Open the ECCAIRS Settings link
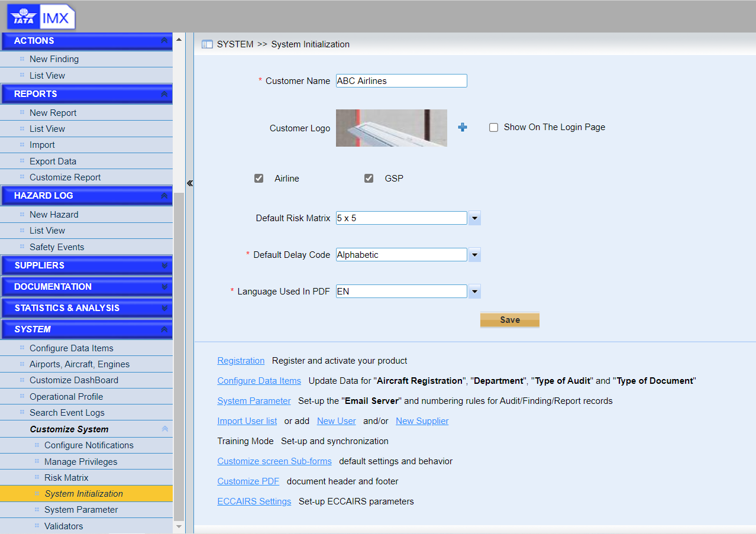Image resolution: width=756 pixels, height=534 pixels. click(x=254, y=501)
